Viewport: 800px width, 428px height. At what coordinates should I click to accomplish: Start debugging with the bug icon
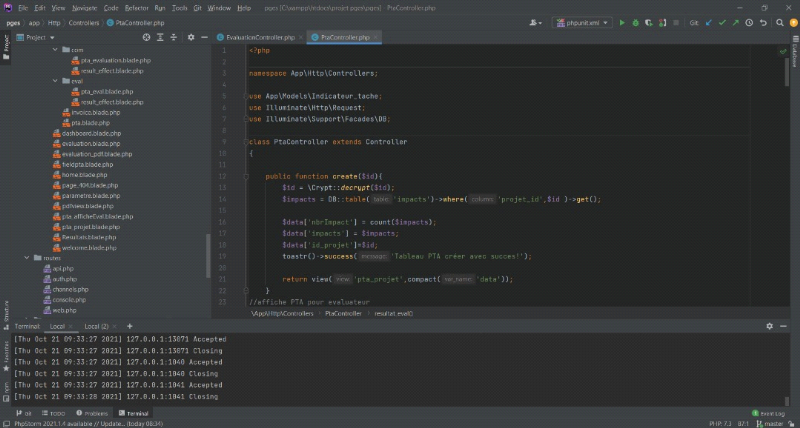[634, 22]
